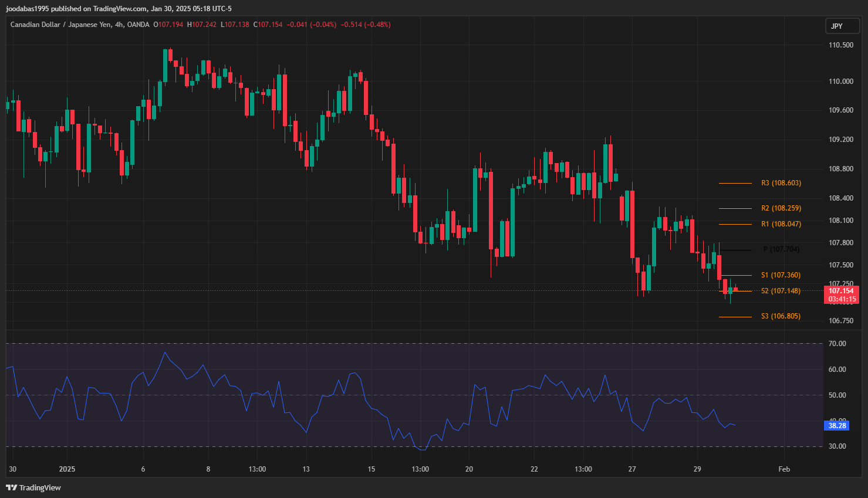Screen dimensions: 868x498
Task: Click the blue RSI value label 38.28
Action: [x=837, y=426]
